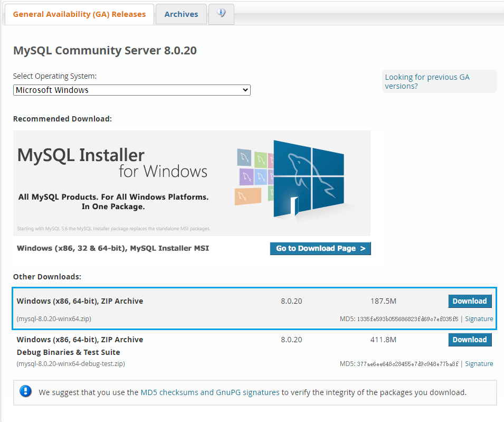Click the mysql-8.0.20-winx64.zip filename text

tap(54, 319)
